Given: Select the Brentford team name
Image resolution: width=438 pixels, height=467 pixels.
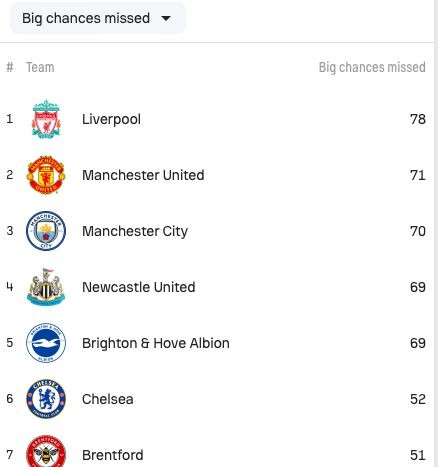Looking at the screenshot, I should pos(113,455).
